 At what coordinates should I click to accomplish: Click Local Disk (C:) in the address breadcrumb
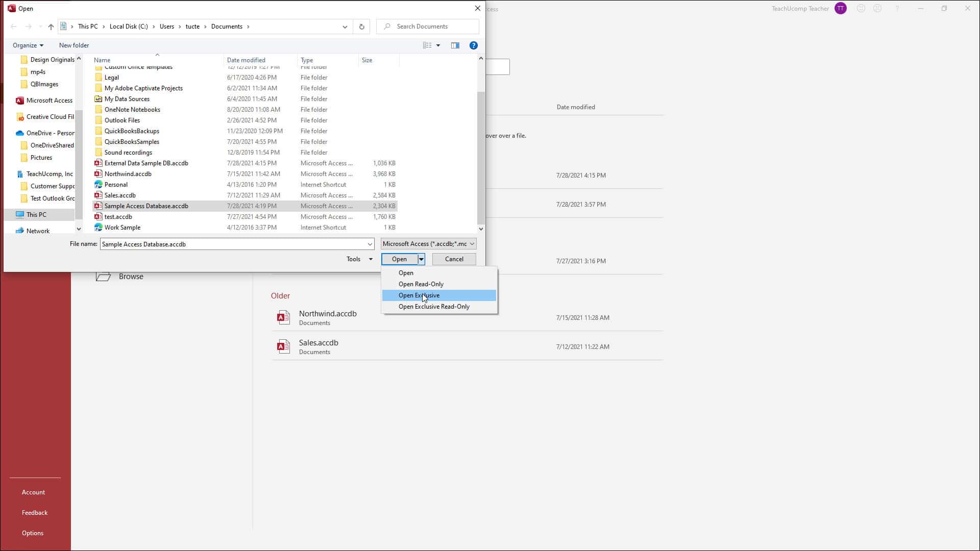pos(129,27)
